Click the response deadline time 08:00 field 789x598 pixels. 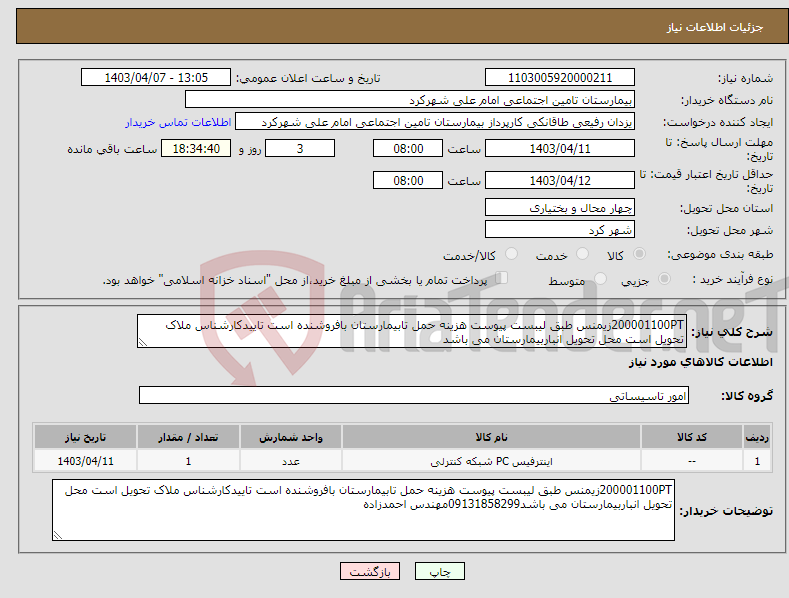pos(408,148)
